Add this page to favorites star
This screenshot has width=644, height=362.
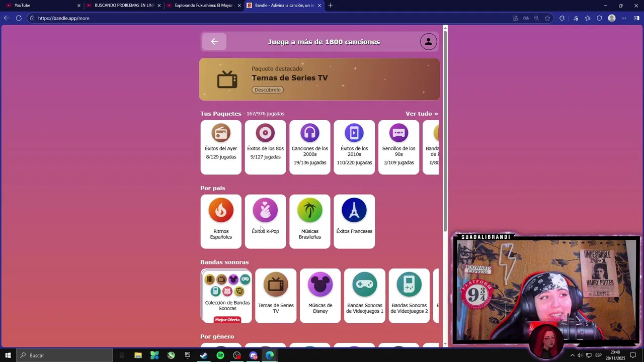coord(547,18)
